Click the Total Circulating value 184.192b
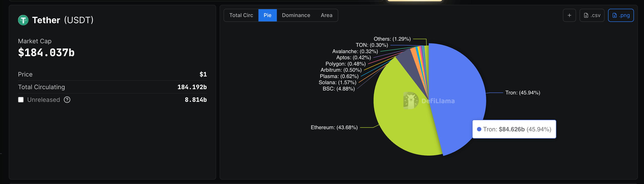This screenshot has width=644, height=184. coord(192,87)
